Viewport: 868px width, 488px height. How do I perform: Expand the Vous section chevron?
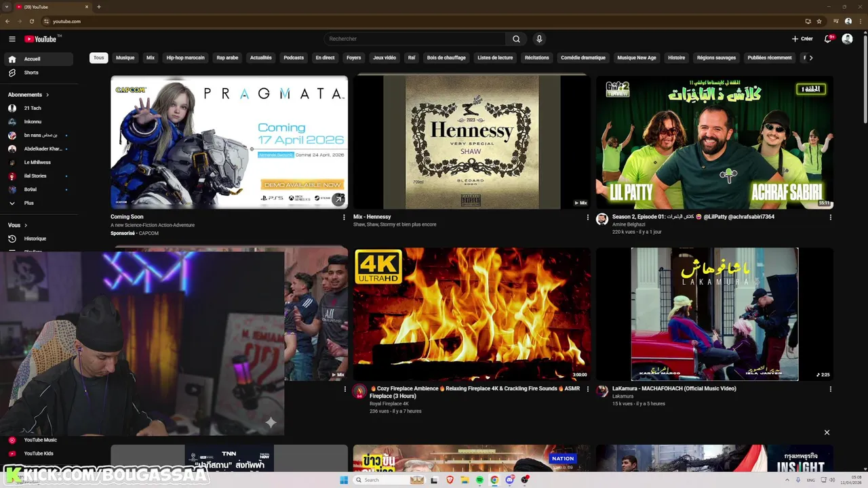26,225
